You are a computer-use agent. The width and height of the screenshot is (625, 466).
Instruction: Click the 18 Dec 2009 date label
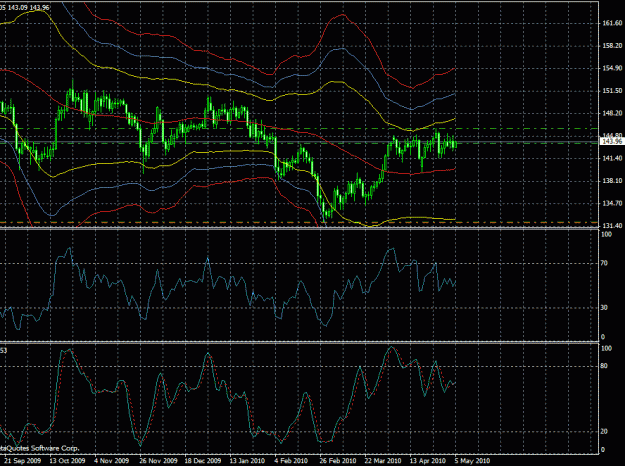pyautogui.click(x=202, y=461)
